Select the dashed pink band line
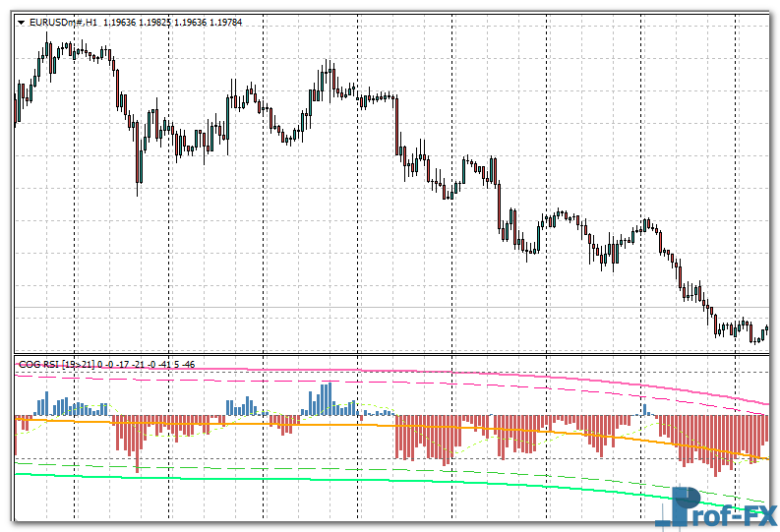 click(393, 382)
